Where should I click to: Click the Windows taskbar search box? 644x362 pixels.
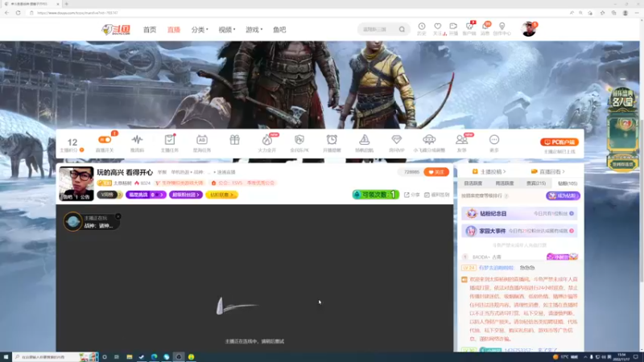point(56,357)
